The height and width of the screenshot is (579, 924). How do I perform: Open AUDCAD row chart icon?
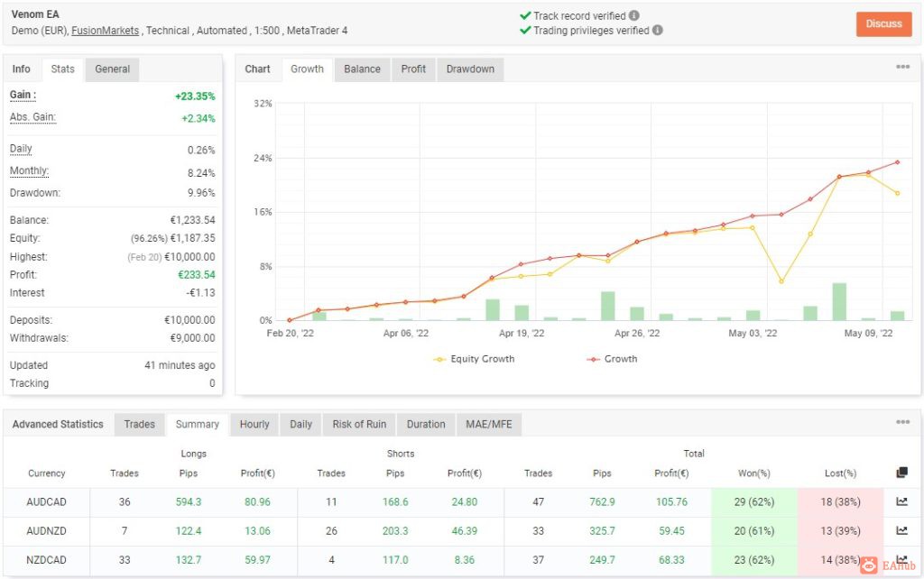pyautogui.click(x=901, y=501)
